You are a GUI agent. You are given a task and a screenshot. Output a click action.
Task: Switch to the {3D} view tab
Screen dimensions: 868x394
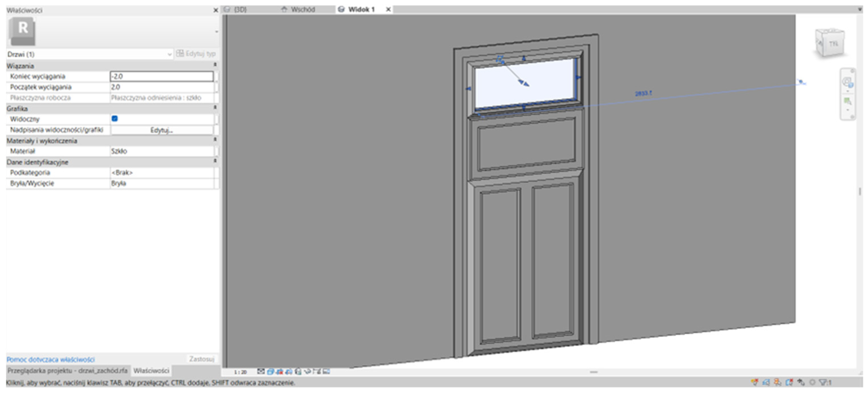pyautogui.click(x=240, y=10)
